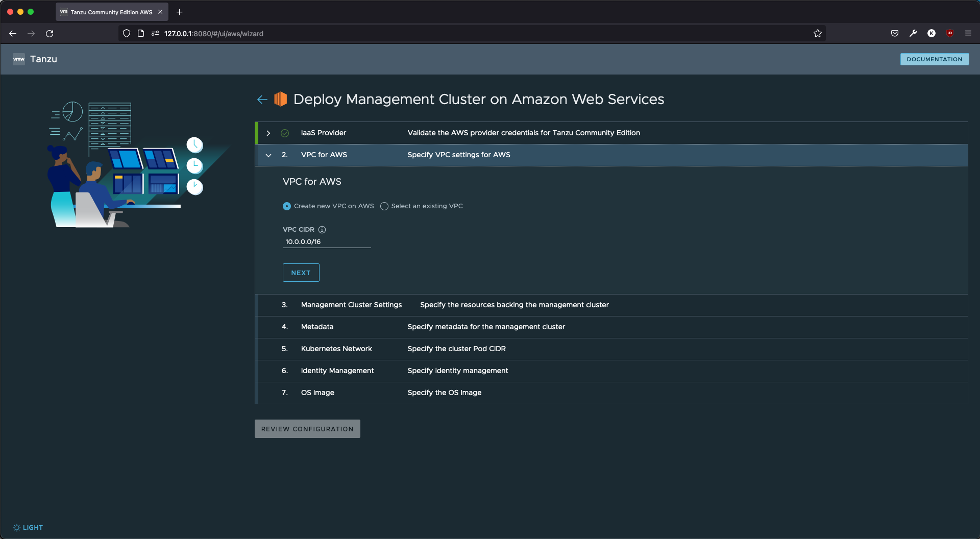Viewport: 980px width, 539px height.
Task: Click 'Validate the AWS provider credentials' description
Action: point(524,133)
